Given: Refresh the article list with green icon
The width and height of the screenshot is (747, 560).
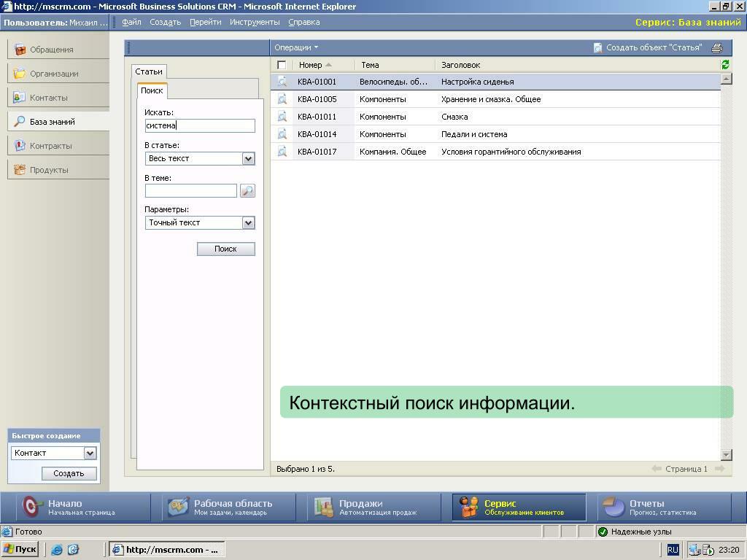Looking at the screenshot, I should pyautogui.click(x=725, y=65).
